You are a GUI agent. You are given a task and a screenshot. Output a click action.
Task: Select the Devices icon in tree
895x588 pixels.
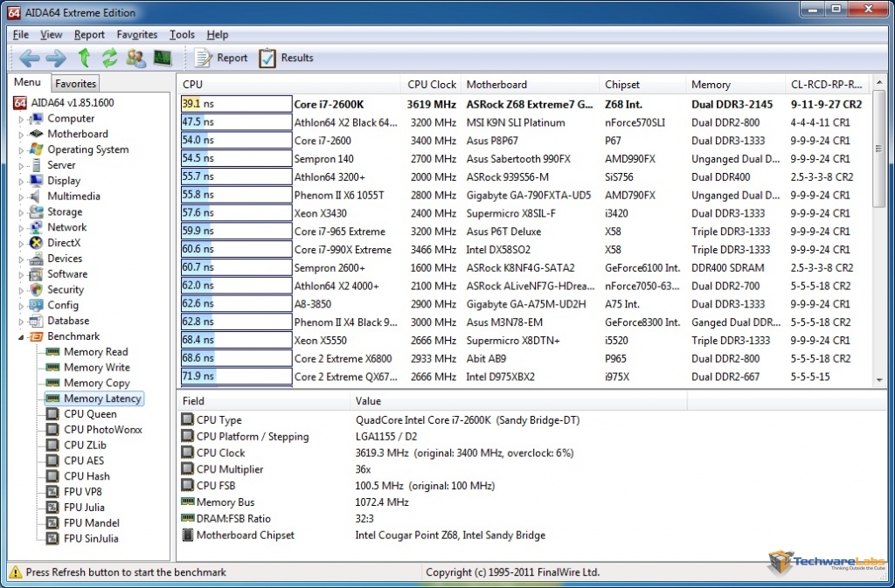tap(37, 259)
